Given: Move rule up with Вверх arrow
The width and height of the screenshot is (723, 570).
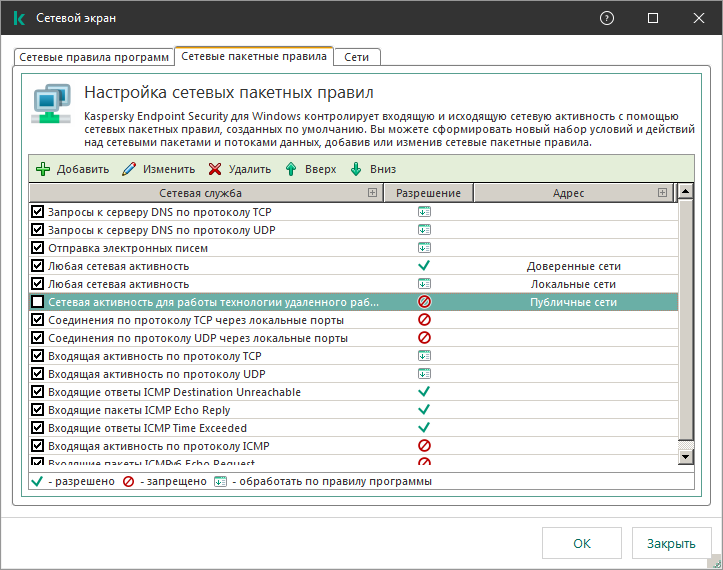Looking at the screenshot, I should [x=291, y=169].
